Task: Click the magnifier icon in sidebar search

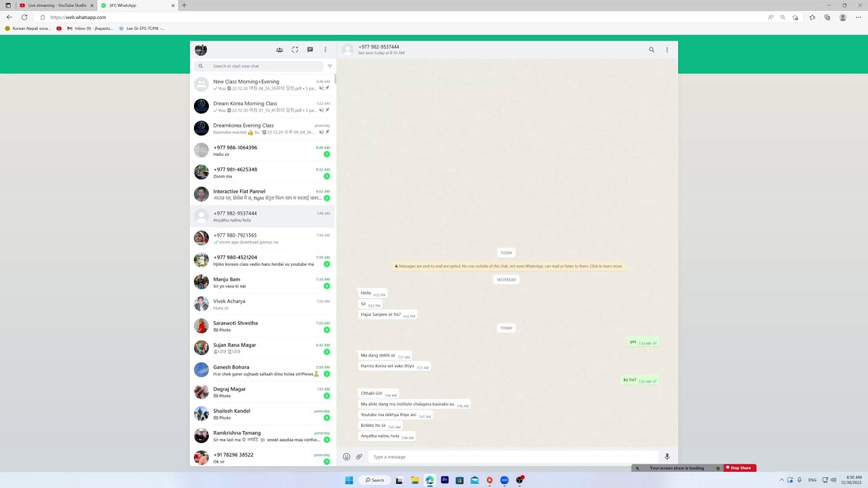Action: (201, 66)
